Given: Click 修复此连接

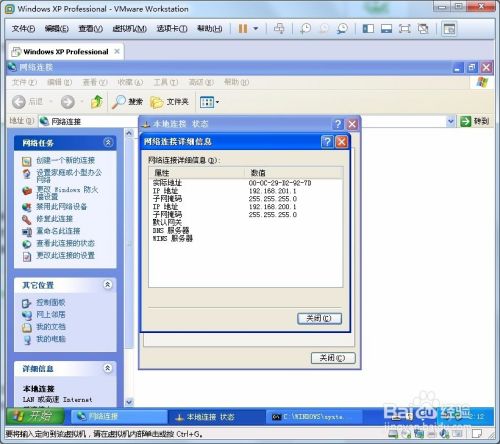Looking at the screenshot, I should [55, 219].
